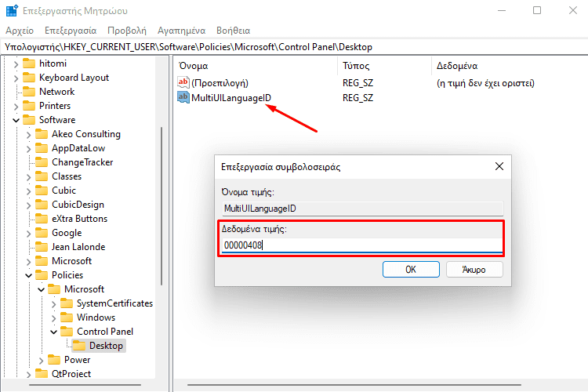Select the Windows folder icon
The width and height of the screenshot is (588, 392).
tap(67, 318)
